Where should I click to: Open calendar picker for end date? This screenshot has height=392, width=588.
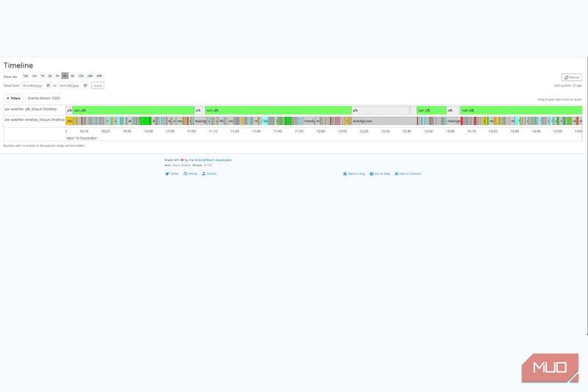point(85,85)
